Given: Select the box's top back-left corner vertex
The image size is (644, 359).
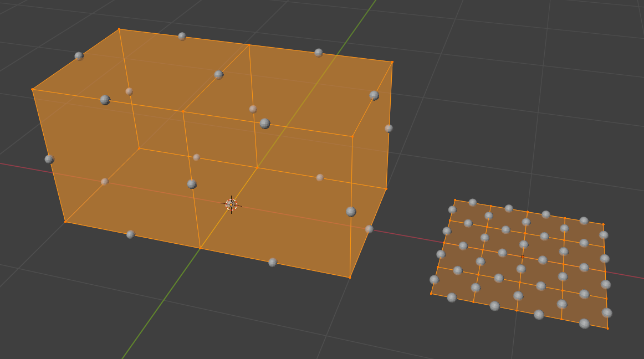Looking at the screenshot, I should pos(119,29).
